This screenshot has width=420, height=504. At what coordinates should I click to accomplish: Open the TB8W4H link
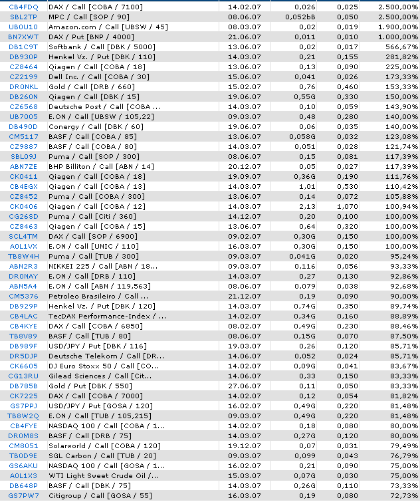(x=23, y=256)
